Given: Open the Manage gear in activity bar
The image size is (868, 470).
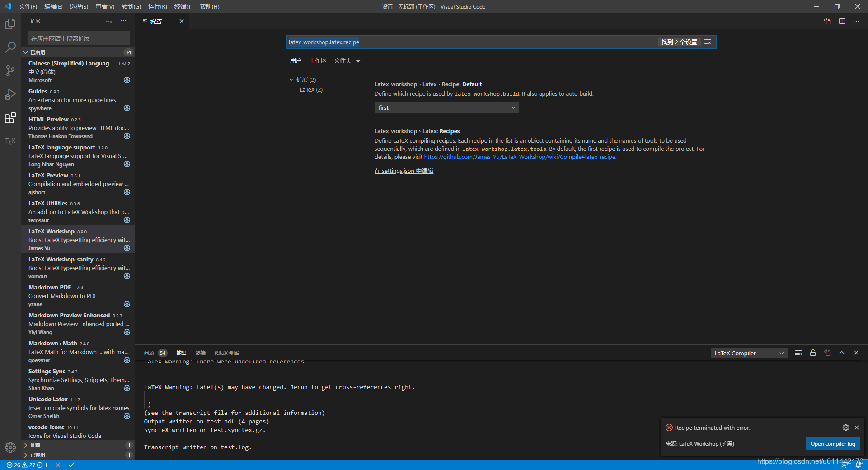Looking at the screenshot, I should point(10,447).
